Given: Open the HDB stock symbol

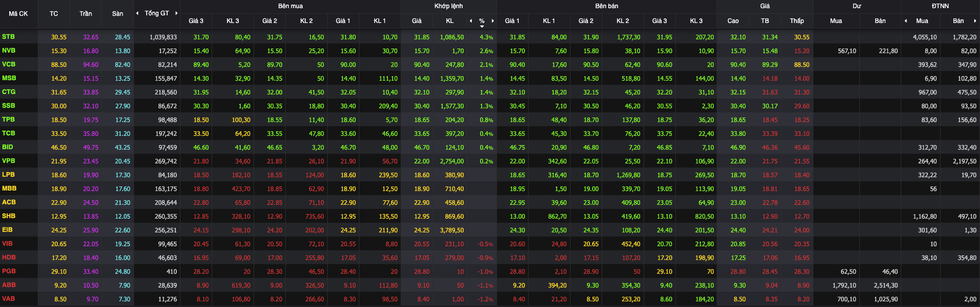Looking at the screenshot, I should click(9, 257).
